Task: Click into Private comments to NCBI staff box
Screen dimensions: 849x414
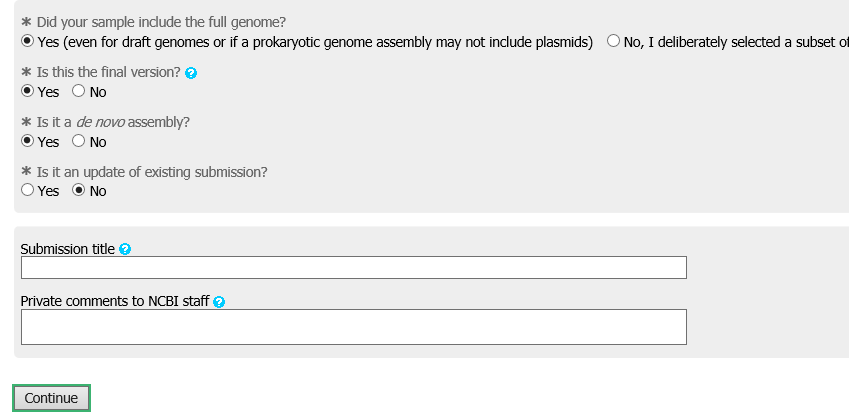Action: 354,327
